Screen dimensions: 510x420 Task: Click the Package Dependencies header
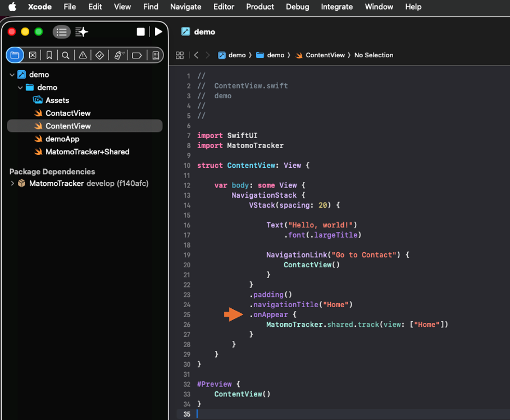tap(52, 172)
